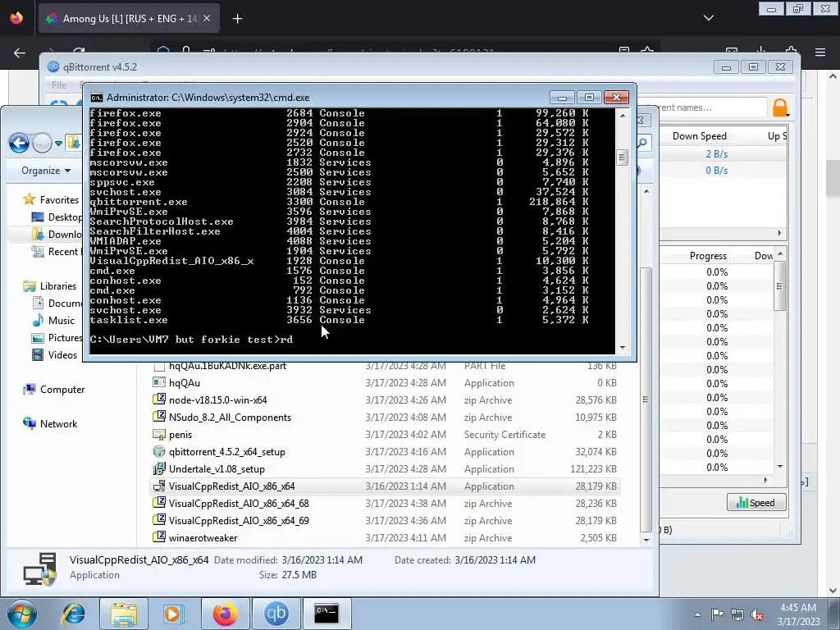Screen dimensions: 840x630
Task: Click the qBittorrent title bar app icon
Action: 53,67
